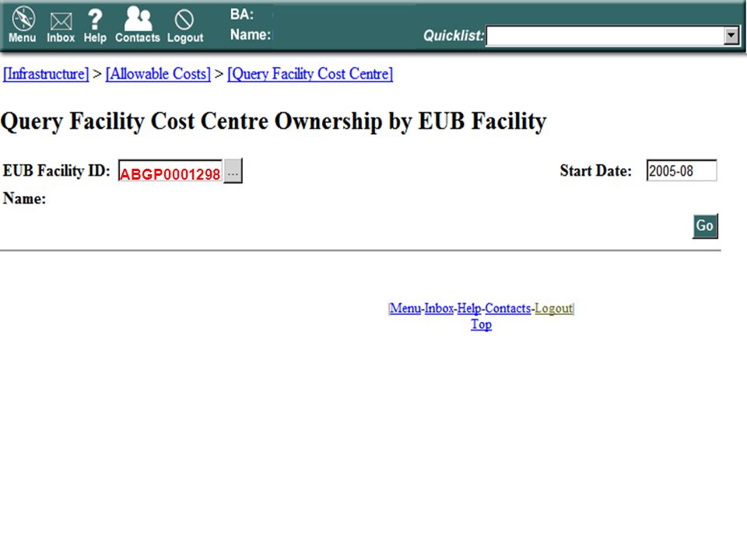Click the footer Inbox link
The image size is (747, 560).
click(x=439, y=309)
